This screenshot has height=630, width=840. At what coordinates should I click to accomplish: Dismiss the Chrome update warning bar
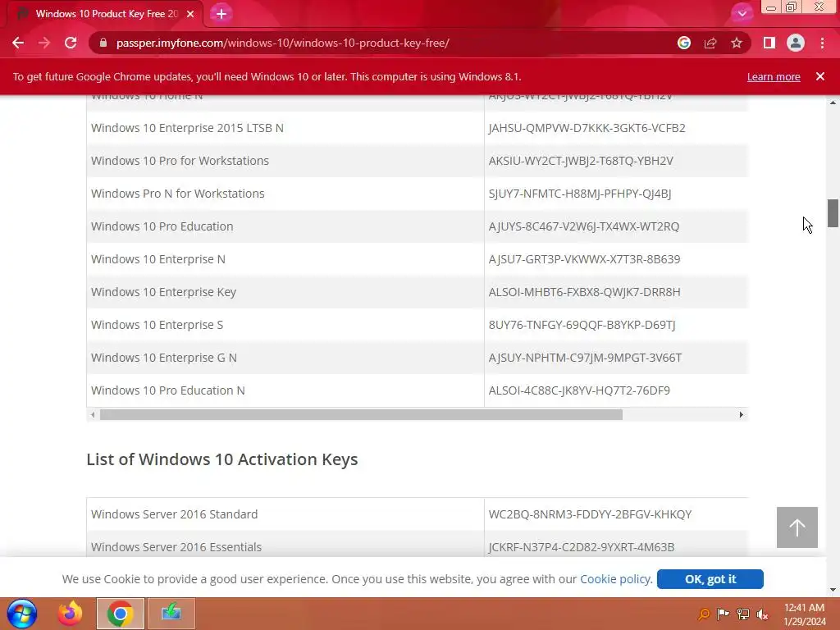pos(819,76)
